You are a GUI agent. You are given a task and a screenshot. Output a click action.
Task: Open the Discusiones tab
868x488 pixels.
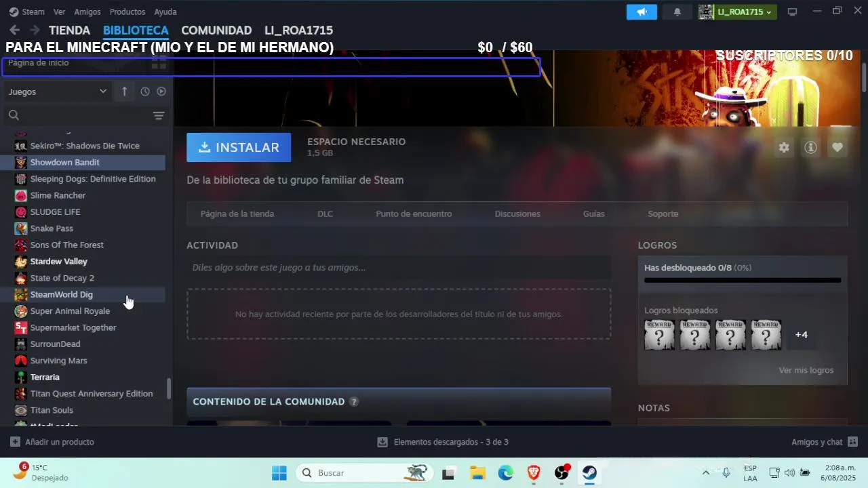[517, 213]
